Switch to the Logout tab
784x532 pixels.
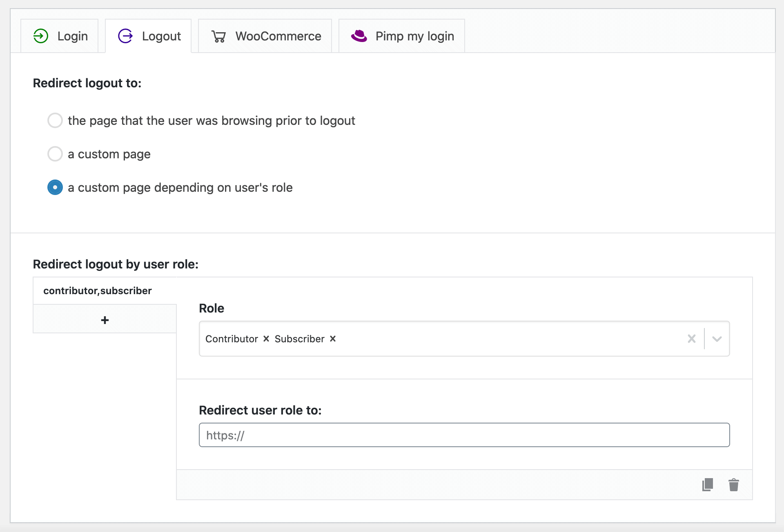[x=148, y=36]
